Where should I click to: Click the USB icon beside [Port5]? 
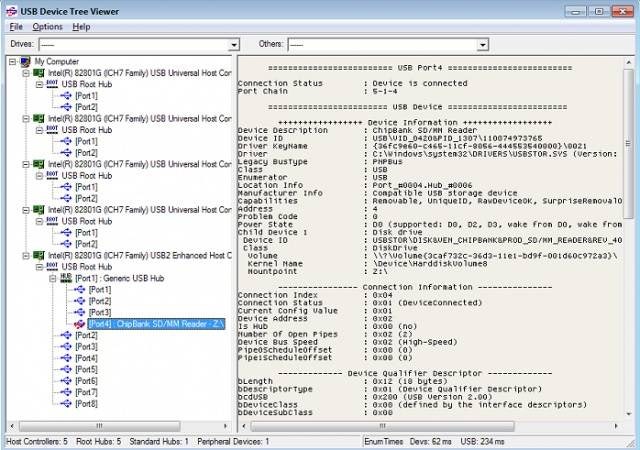[x=66, y=370]
